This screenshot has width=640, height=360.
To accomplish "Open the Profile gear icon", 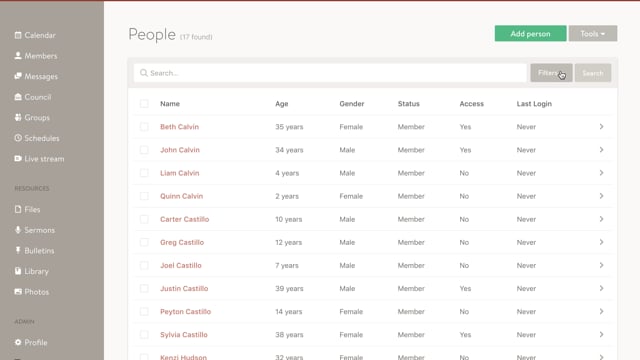I will click(18, 342).
